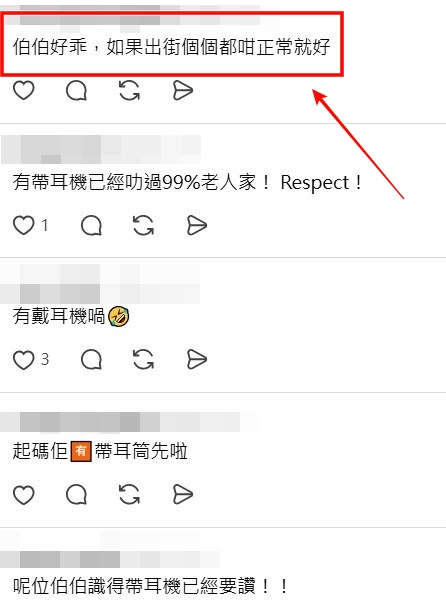Repost the 伯伯好乖 comment
Viewport: 446px width, 614px height.
pos(129,90)
